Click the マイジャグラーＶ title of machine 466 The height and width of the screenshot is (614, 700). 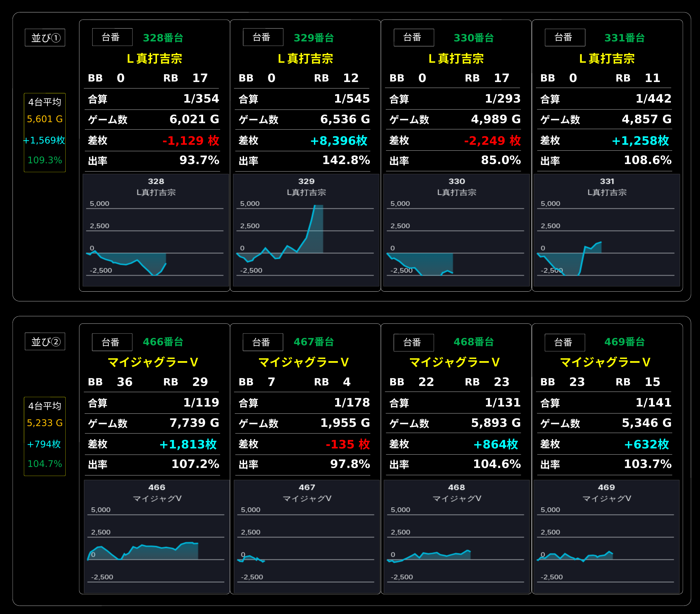click(153, 362)
